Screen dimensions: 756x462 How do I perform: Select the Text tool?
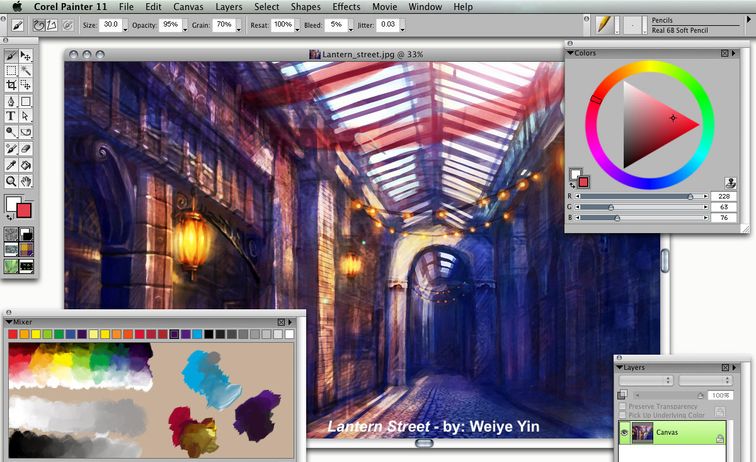[11, 116]
